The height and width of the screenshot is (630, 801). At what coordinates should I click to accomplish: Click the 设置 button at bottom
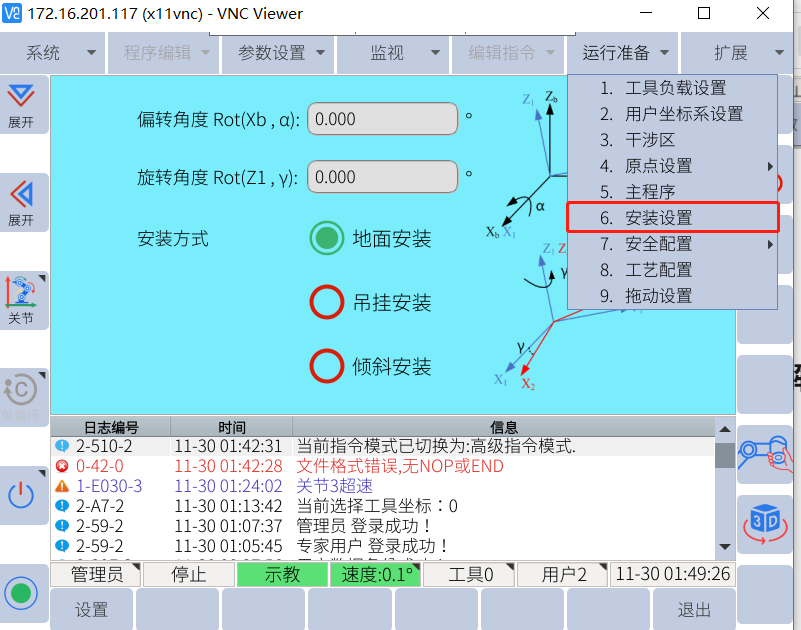click(x=92, y=609)
